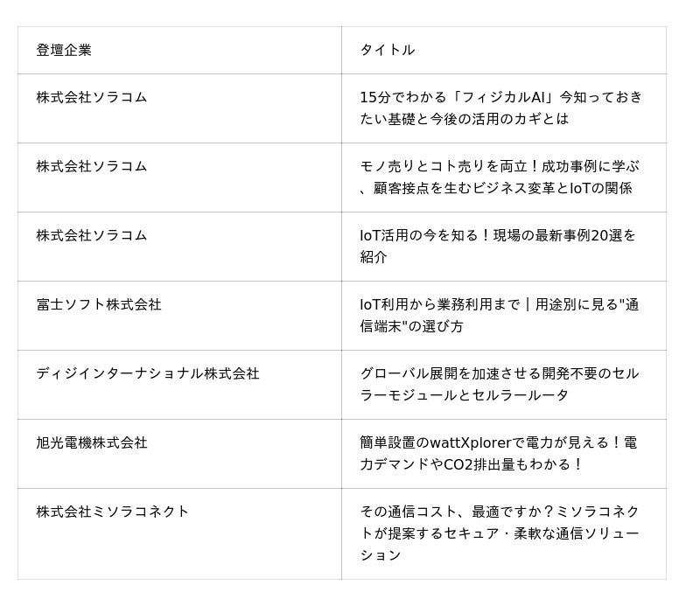Click the ソラコム cell beside the フィジカルAI title
700x606 pixels.
(x=92, y=97)
